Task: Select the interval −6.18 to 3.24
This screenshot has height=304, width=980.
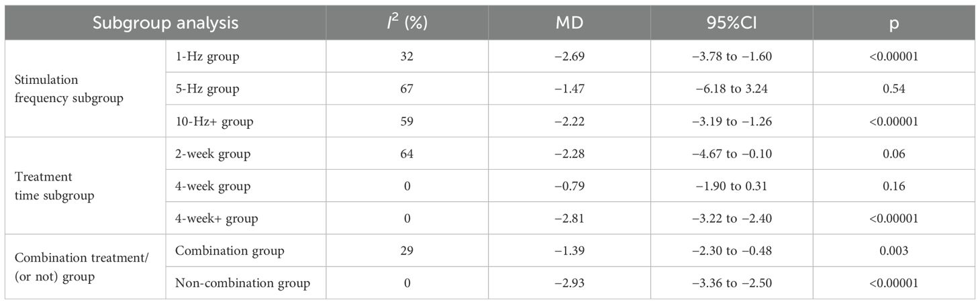Action: point(731,89)
